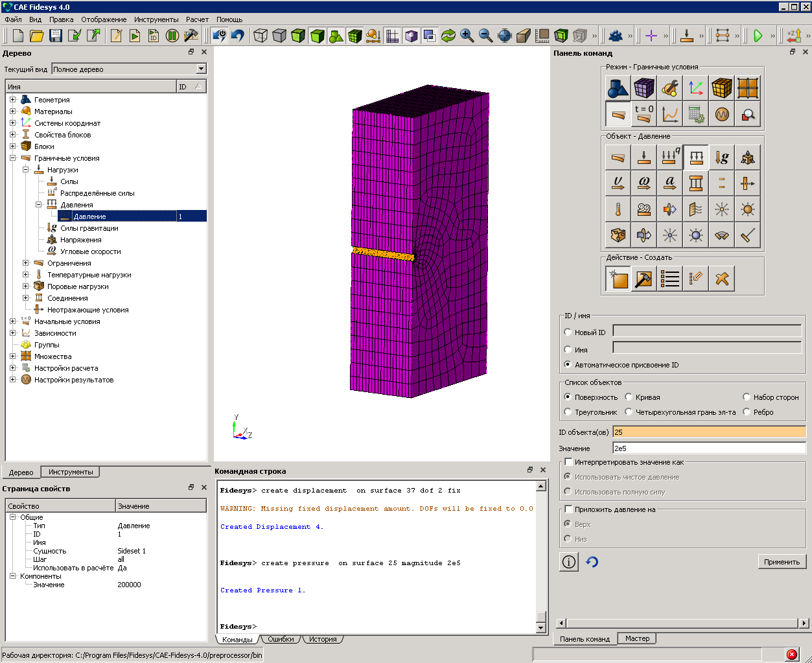This screenshot has width=812, height=663.
Task: Select the temperature thermometer object icon
Action: tap(618, 209)
